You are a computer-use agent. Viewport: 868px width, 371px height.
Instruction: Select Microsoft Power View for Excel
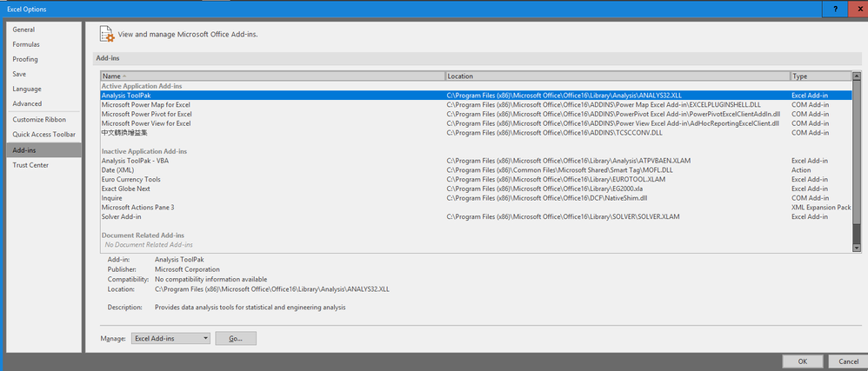tap(476, 124)
